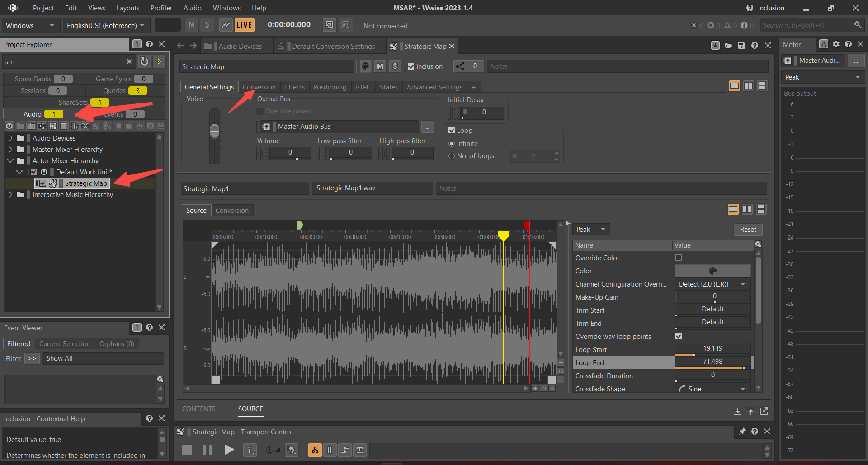This screenshot has height=465, width=868.
Task: Pause playback in the Transport Control
Action: (x=208, y=450)
